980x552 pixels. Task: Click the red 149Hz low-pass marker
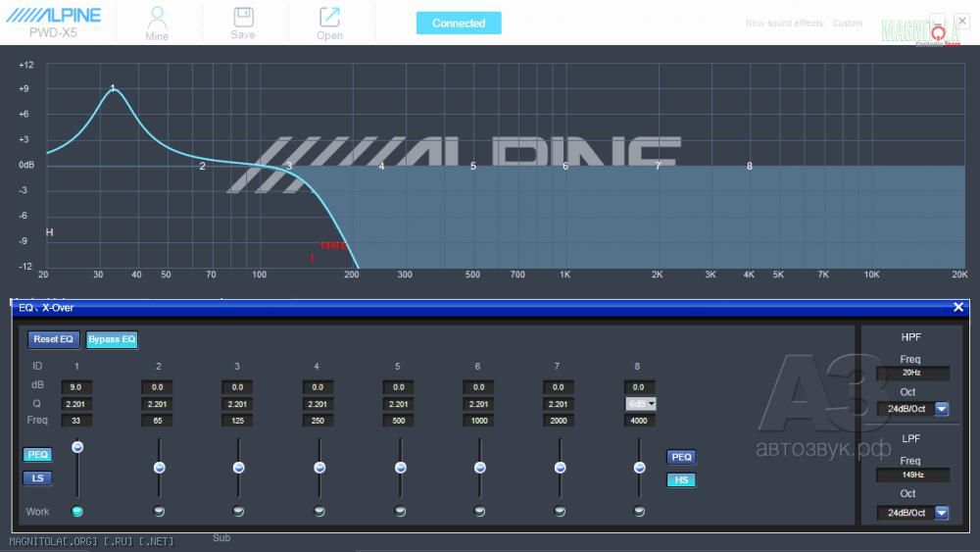332,246
